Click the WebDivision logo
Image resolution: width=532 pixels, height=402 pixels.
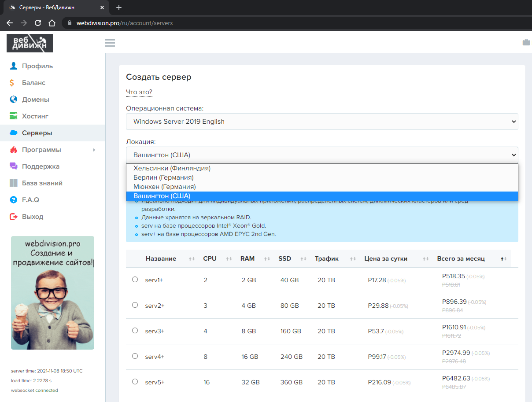click(x=30, y=43)
